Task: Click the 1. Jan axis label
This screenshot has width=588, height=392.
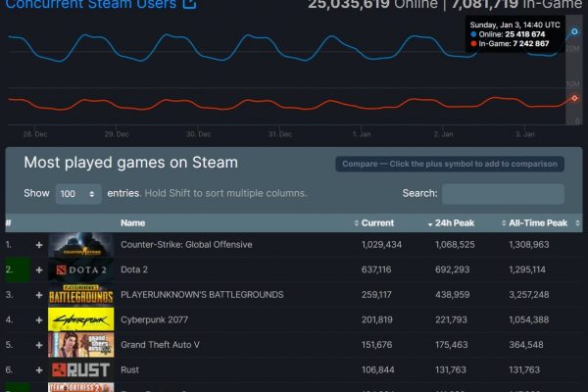Action: 362,134
